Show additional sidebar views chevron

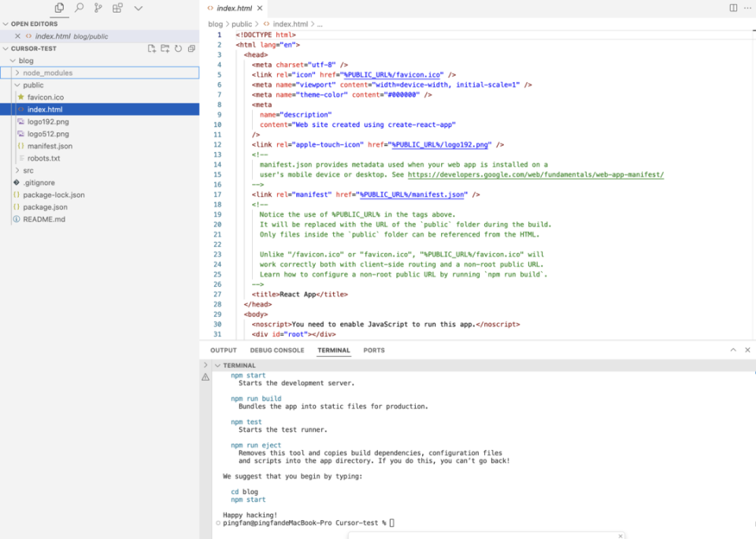(x=139, y=8)
